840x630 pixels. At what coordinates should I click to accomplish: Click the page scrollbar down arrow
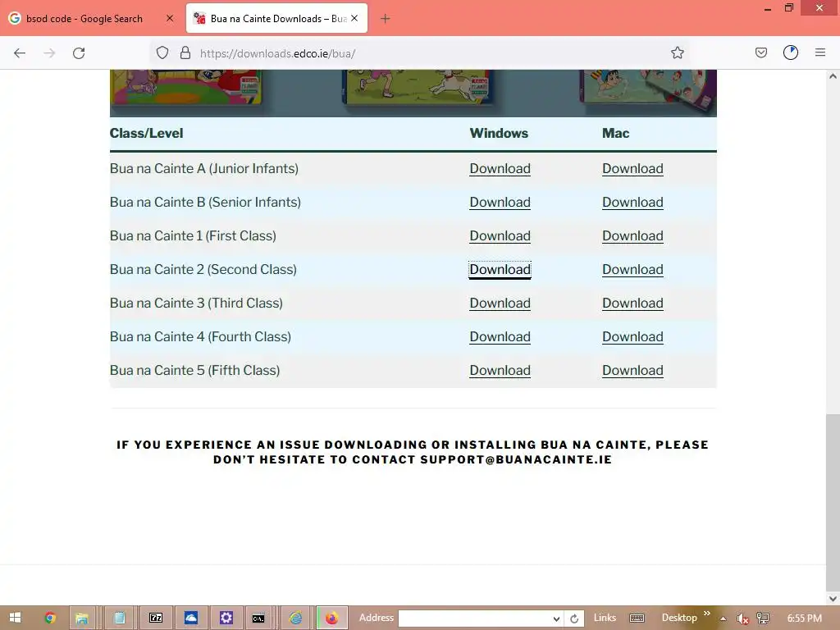[833, 598]
